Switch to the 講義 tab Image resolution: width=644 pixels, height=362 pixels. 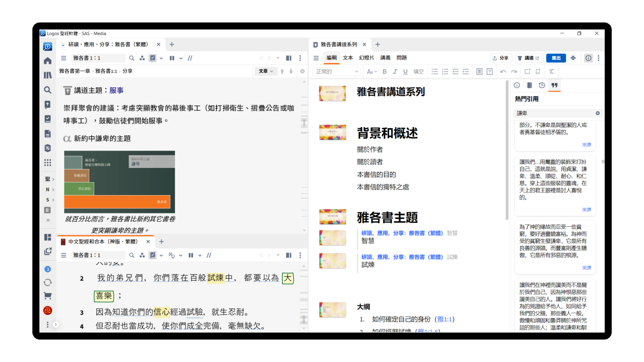click(385, 58)
